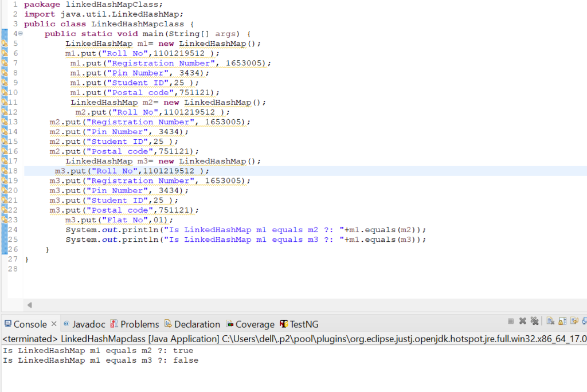Click the warning marker icon on line 18

point(5,171)
